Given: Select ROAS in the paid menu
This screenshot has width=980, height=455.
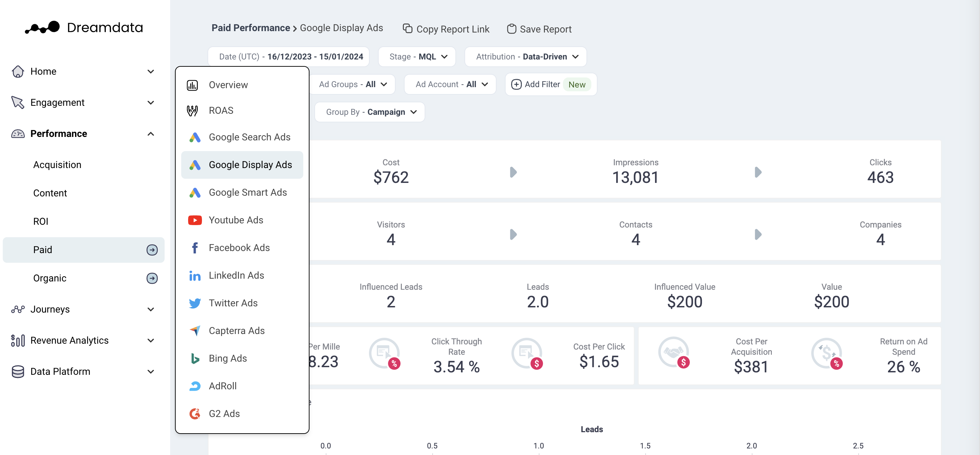Looking at the screenshot, I should click(242, 110).
